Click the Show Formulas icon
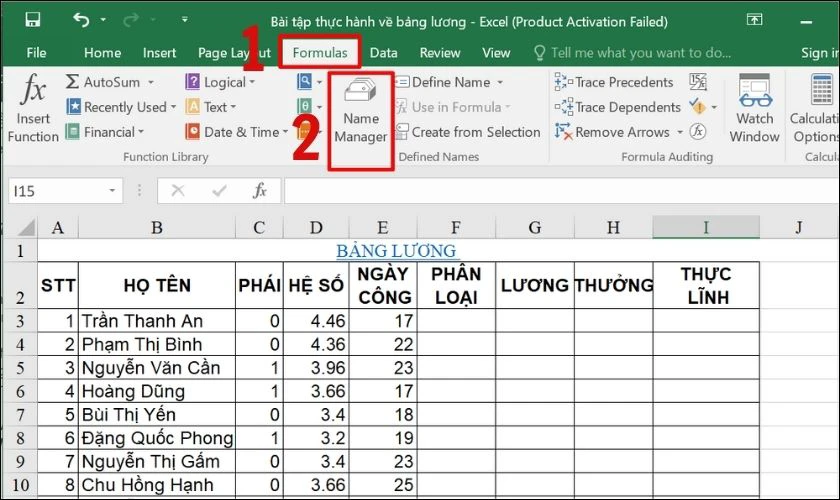 pos(698,81)
